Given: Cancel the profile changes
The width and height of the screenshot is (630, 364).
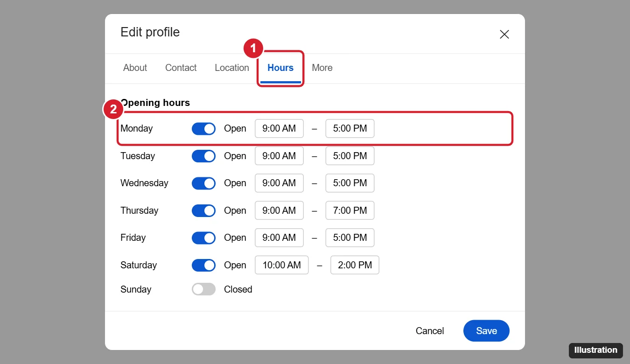Looking at the screenshot, I should point(430,331).
